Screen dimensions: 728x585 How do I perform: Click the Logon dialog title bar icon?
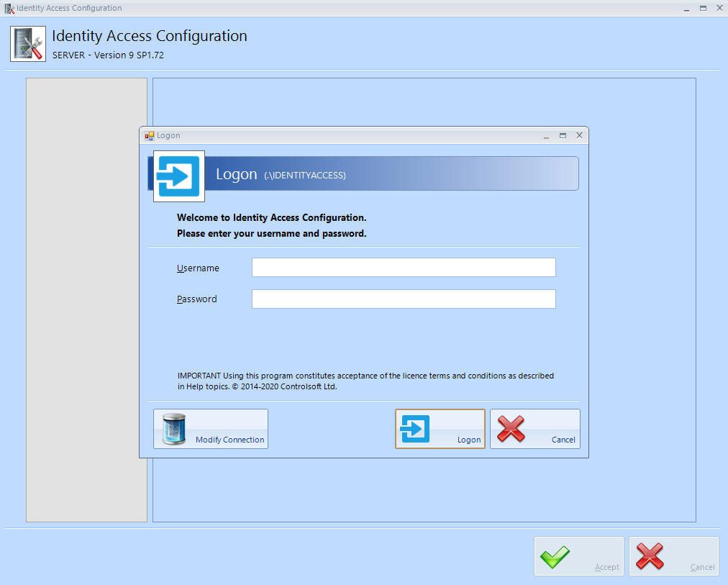149,135
